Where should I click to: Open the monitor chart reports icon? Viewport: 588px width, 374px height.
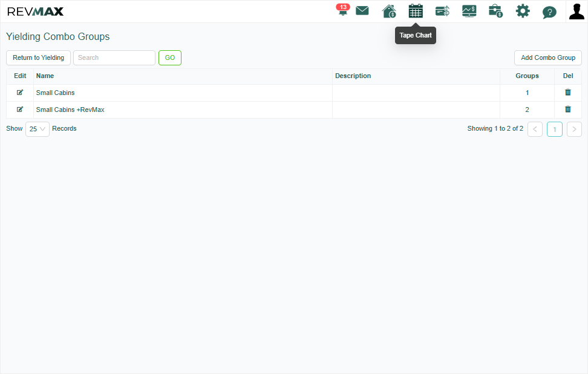469,11
